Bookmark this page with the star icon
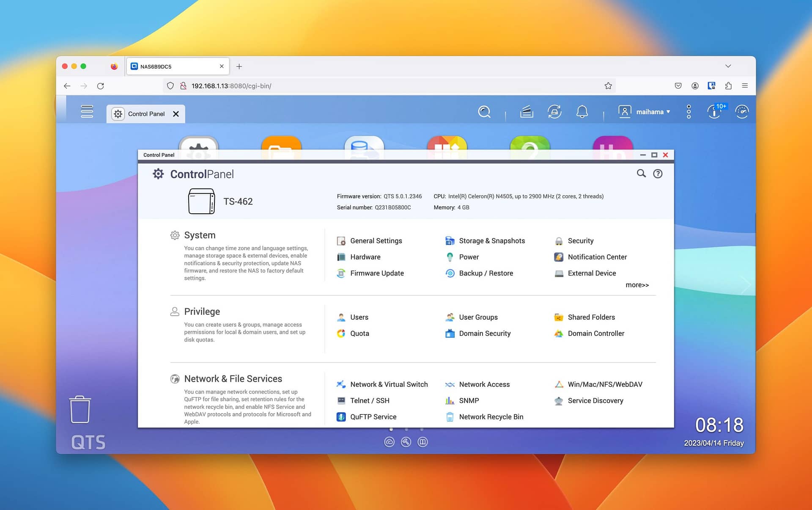 point(608,86)
